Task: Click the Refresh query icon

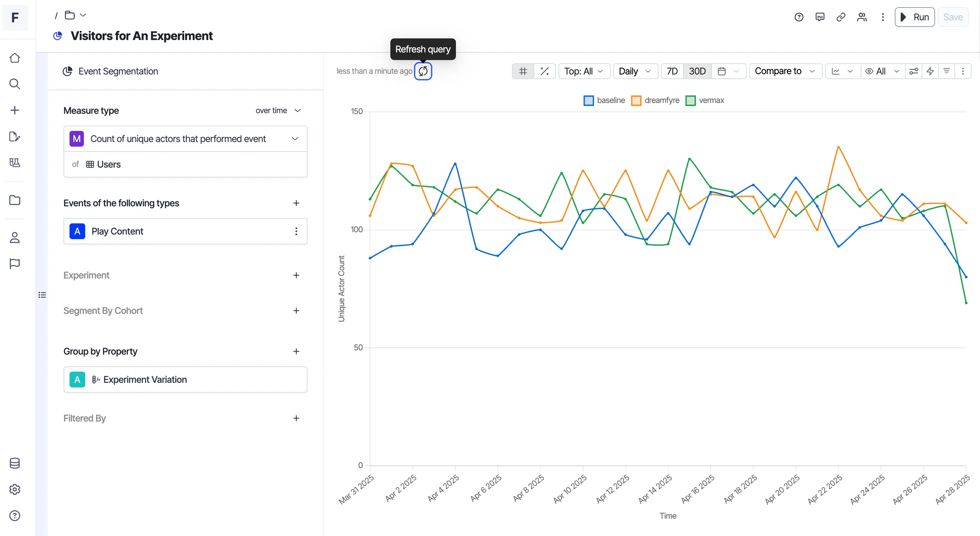Action: point(423,71)
